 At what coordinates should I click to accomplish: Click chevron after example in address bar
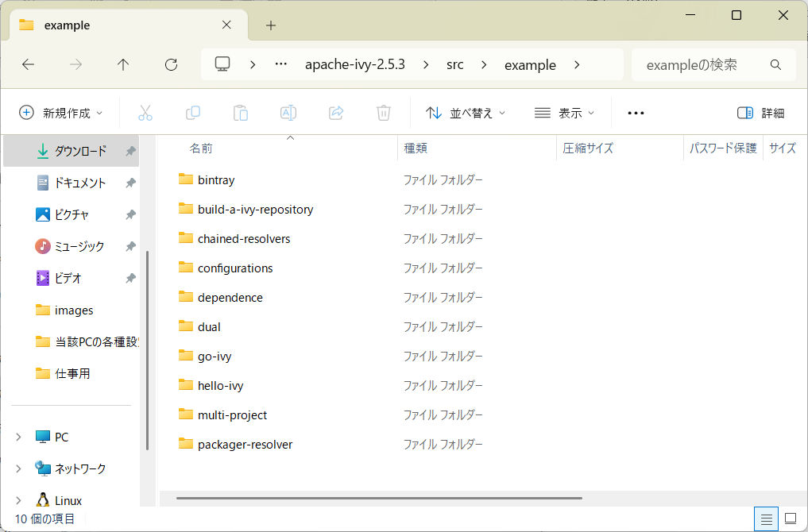577,64
